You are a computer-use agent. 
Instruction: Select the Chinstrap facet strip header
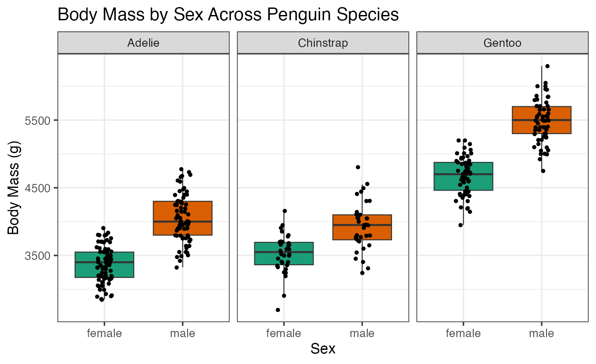[323, 43]
